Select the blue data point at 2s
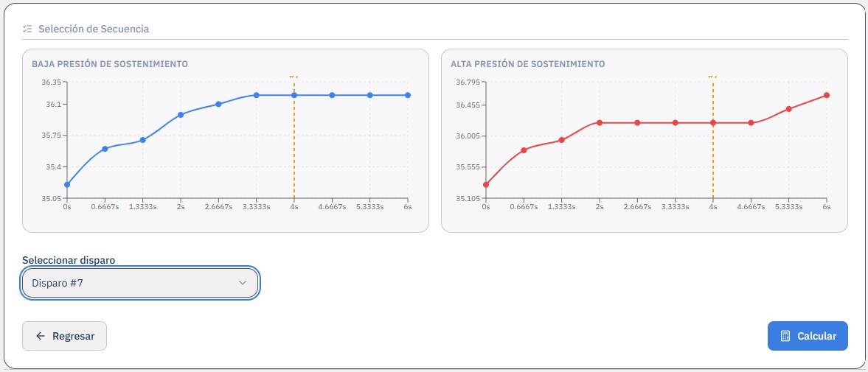This screenshot has width=868, height=372. point(181,115)
